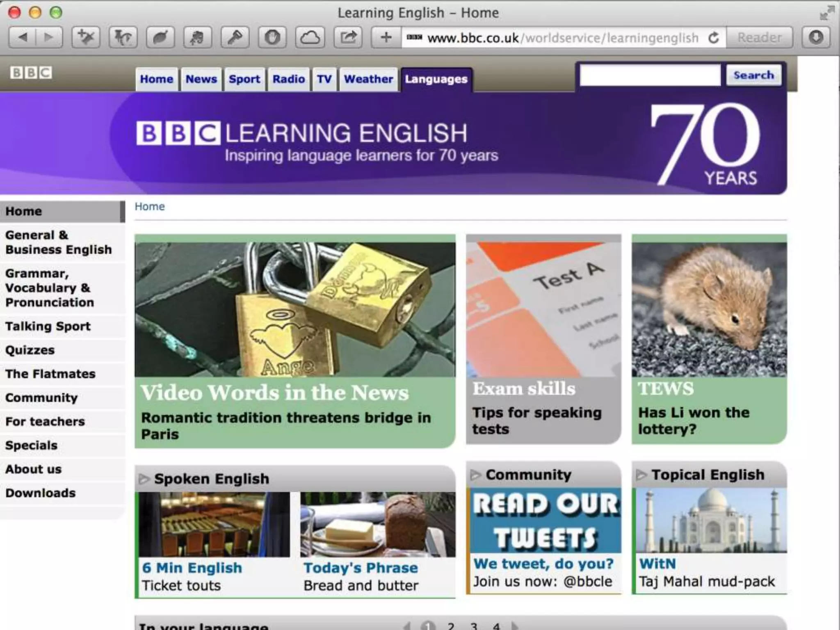840x630 pixels.
Task: Expand the Spoken English section arrow
Action: coord(144,479)
